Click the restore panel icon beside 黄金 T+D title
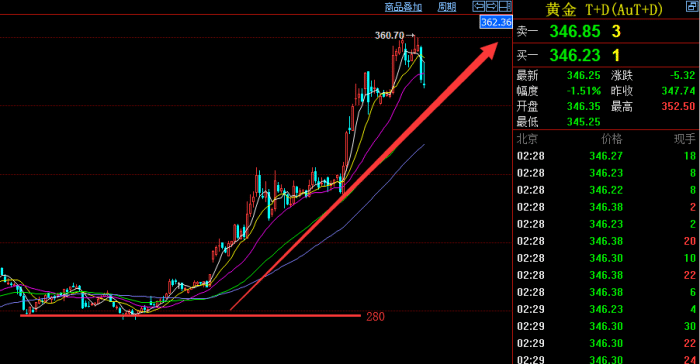The height and width of the screenshot is (364, 700). pos(692,6)
